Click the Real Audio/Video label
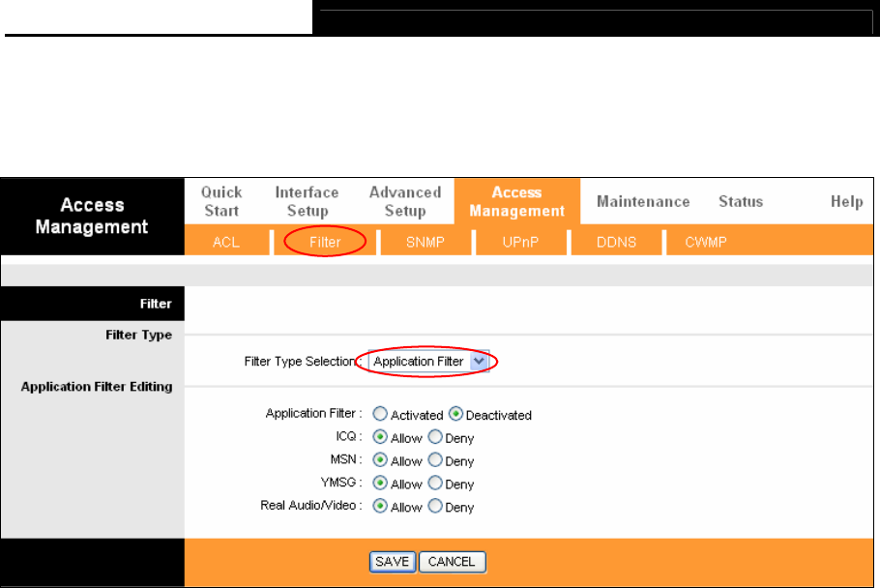 coord(311,506)
